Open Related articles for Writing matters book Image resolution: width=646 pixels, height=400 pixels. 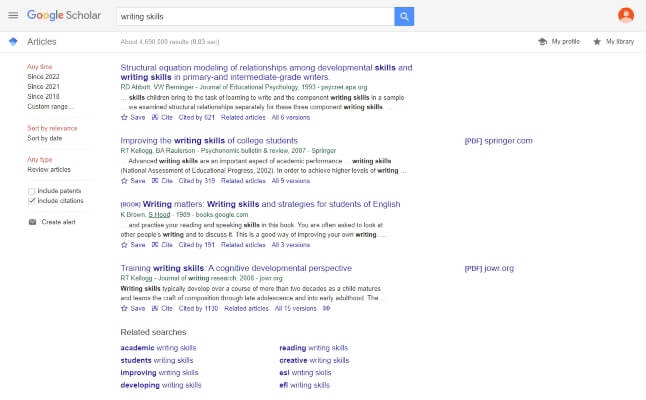[x=243, y=245]
